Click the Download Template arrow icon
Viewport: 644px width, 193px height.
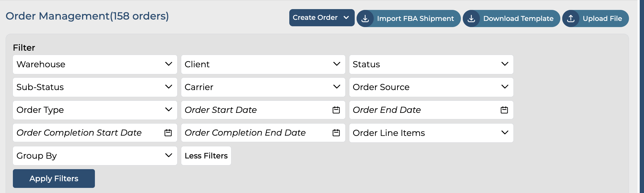pyautogui.click(x=471, y=18)
